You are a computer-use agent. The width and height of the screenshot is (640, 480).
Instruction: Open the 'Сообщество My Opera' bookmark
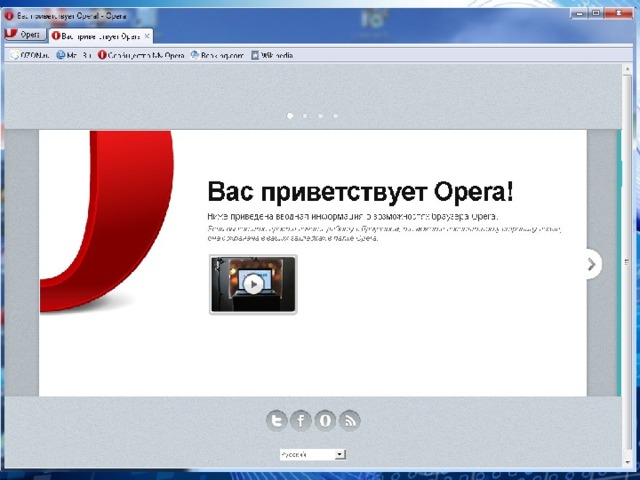tap(141, 55)
